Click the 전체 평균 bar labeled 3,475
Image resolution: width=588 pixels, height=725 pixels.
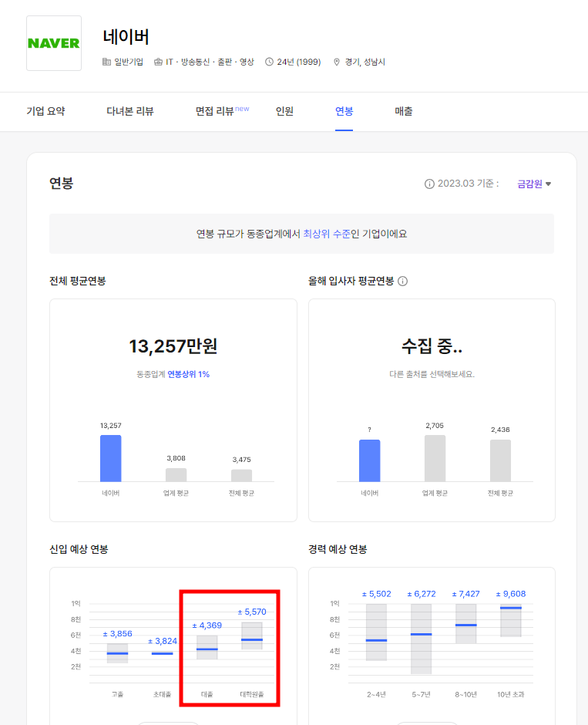point(241,475)
